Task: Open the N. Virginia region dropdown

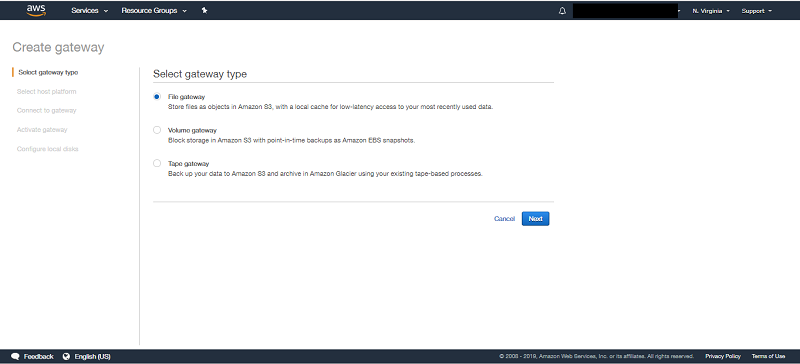Action: pyautogui.click(x=711, y=11)
